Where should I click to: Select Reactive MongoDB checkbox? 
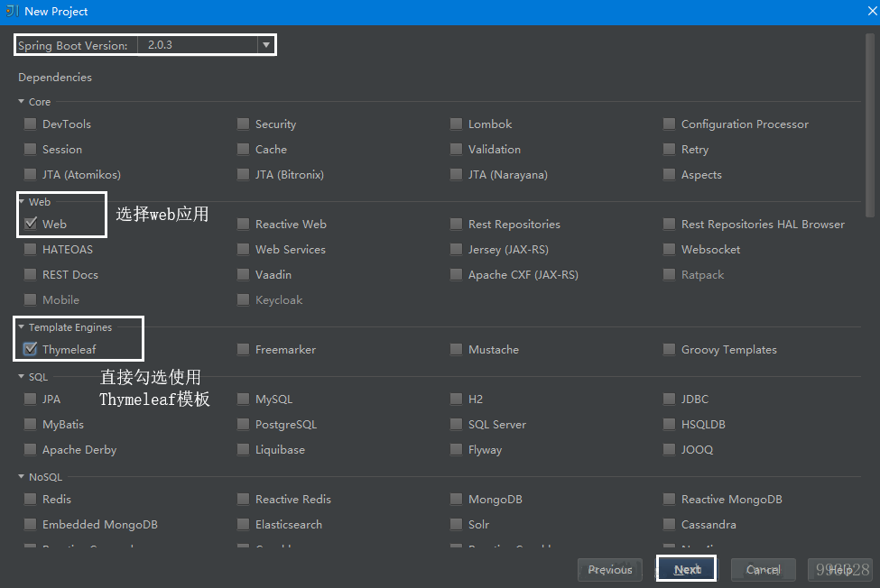669,499
